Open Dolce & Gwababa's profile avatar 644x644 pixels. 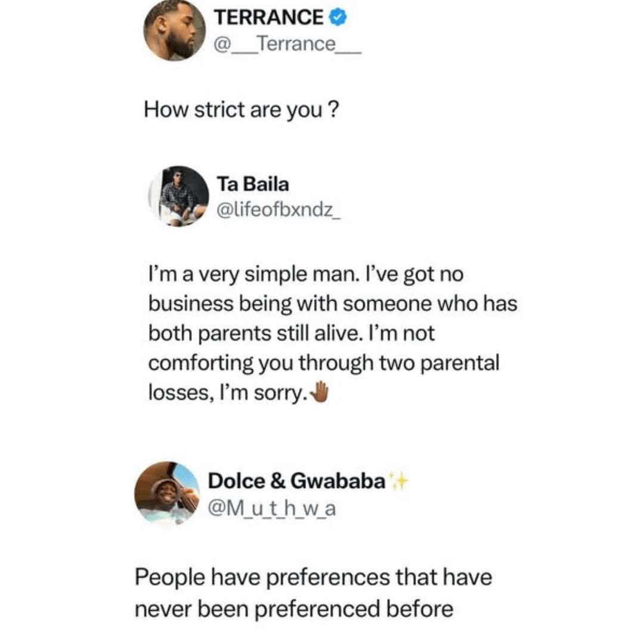[x=166, y=493]
